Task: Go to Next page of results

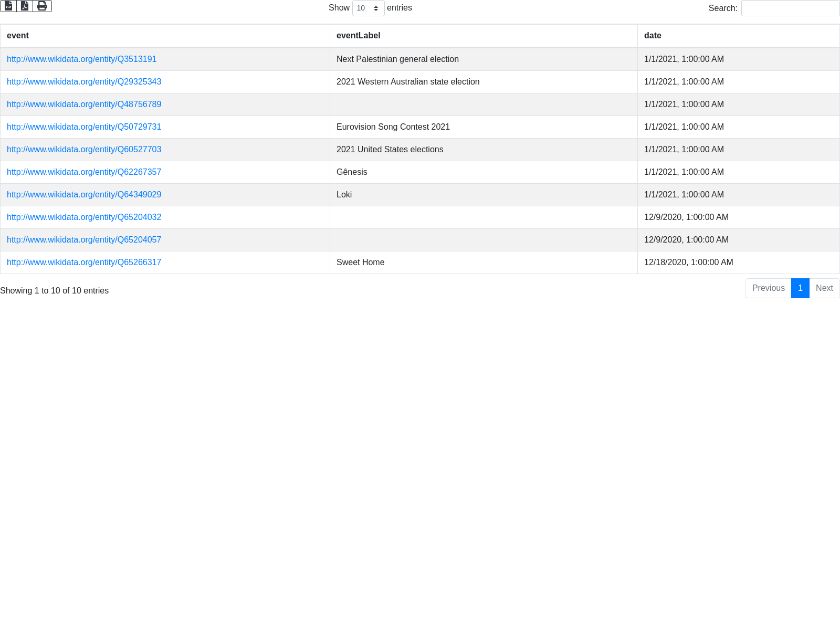Action: coord(824,288)
